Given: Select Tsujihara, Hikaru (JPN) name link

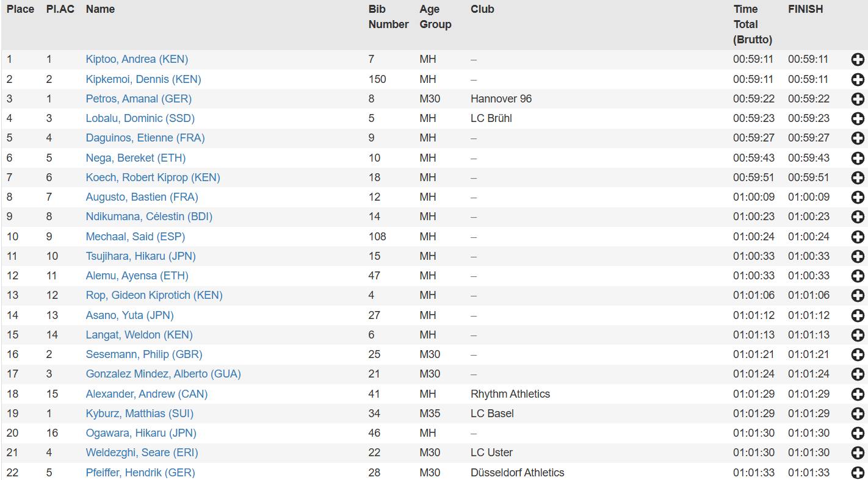Looking at the screenshot, I should click(140, 256).
